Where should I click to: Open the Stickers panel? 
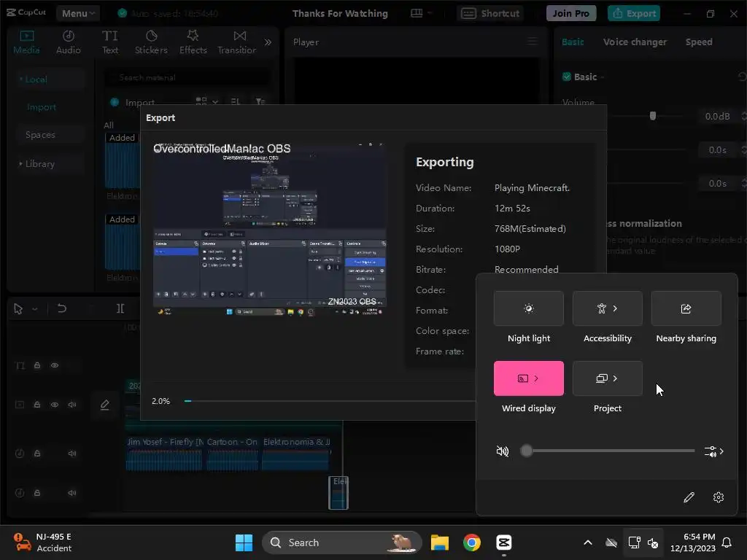pos(151,42)
